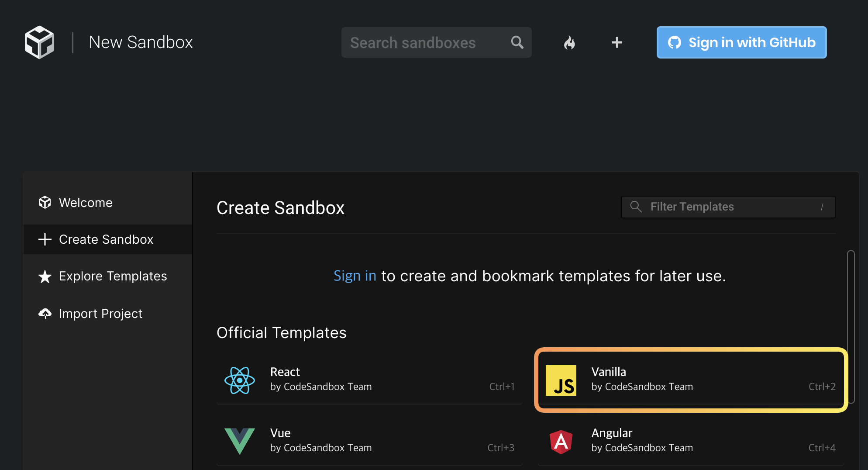Focus the Search sandboxes field

coord(436,42)
